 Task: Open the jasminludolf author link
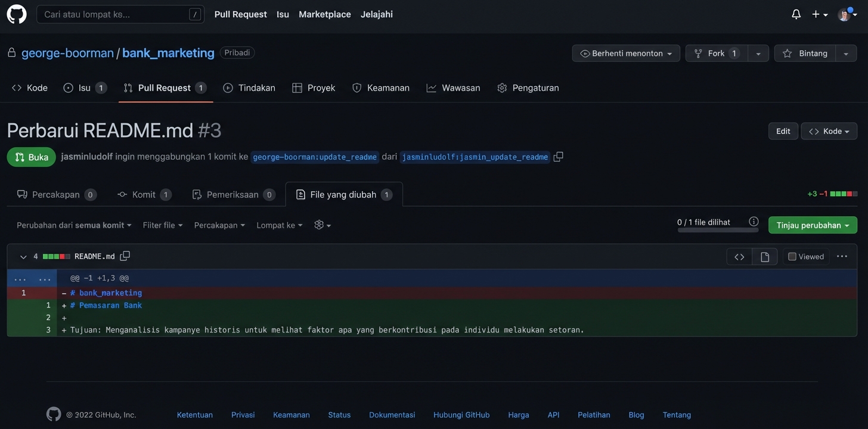(86, 157)
